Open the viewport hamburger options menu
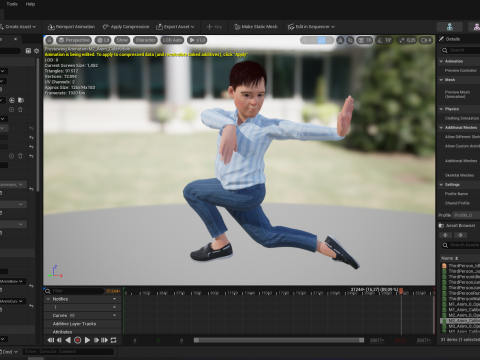 tap(49, 40)
